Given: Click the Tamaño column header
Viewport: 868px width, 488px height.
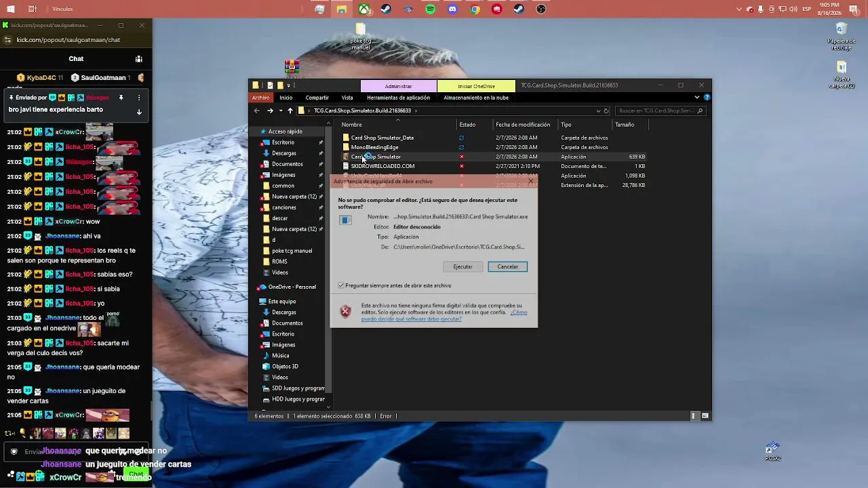Looking at the screenshot, I should (x=630, y=125).
